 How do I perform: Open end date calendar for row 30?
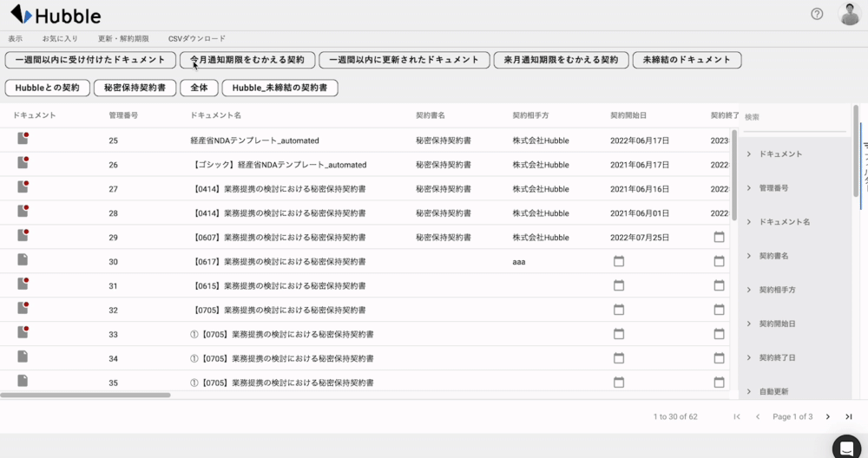719,261
